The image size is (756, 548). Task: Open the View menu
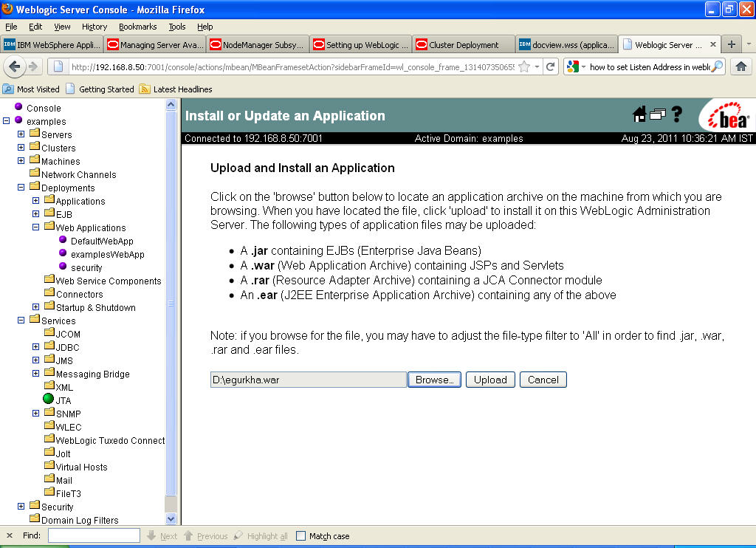click(62, 27)
